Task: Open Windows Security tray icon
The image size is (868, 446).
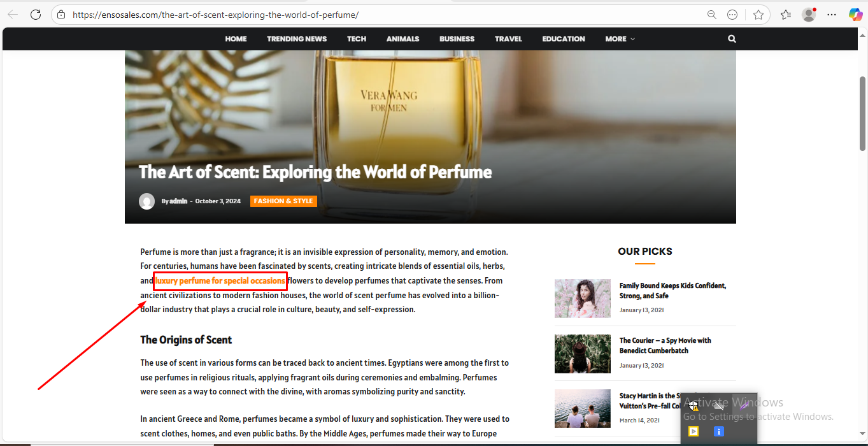Action: tap(694, 406)
